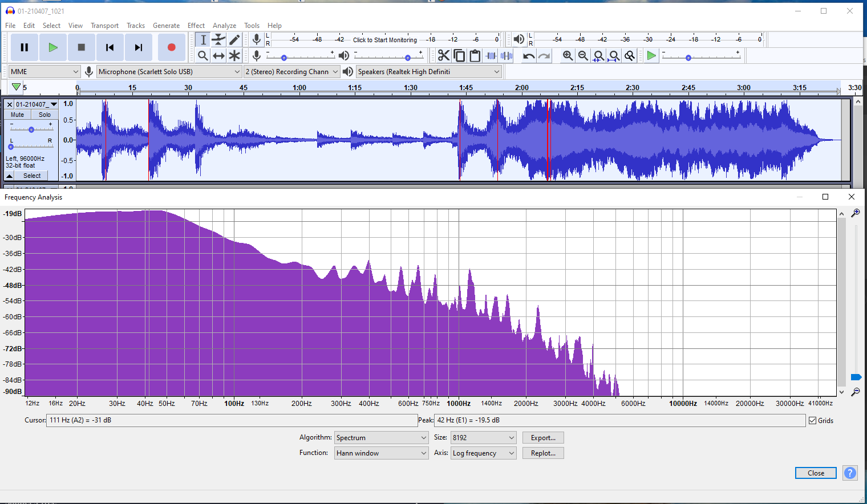867x504 pixels.
Task: Skip to end of the track
Action: pos(138,47)
